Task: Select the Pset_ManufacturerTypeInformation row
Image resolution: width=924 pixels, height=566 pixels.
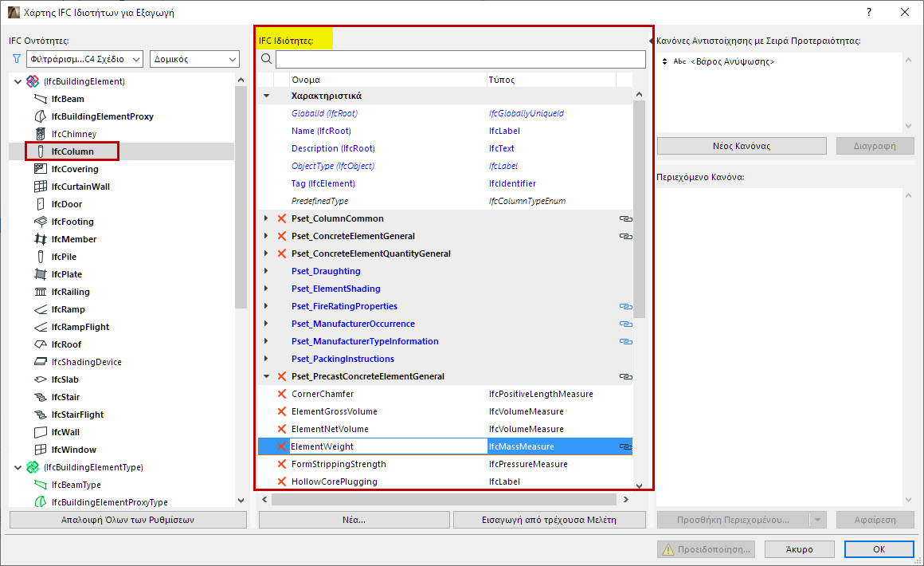Action: click(x=445, y=341)
